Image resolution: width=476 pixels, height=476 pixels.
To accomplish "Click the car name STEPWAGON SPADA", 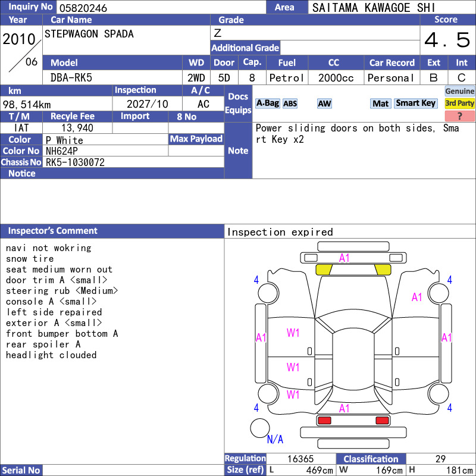I will click(89, 34).
